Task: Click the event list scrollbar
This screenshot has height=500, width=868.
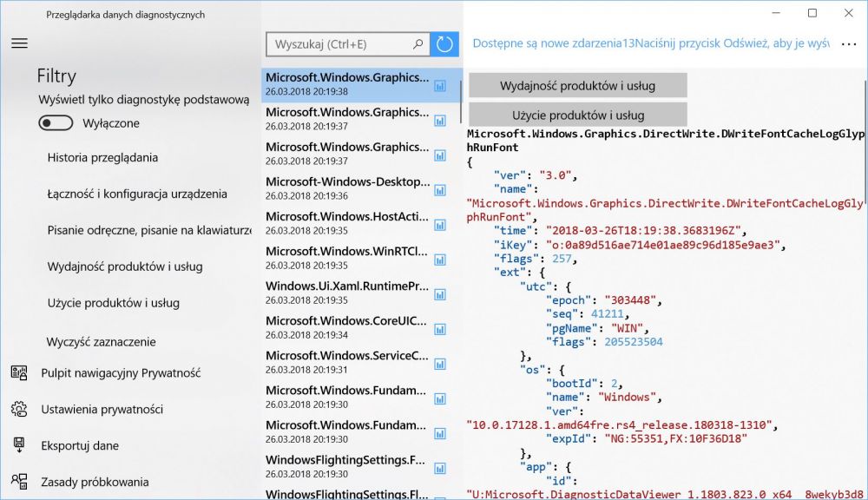Action: tap(460, 102)
